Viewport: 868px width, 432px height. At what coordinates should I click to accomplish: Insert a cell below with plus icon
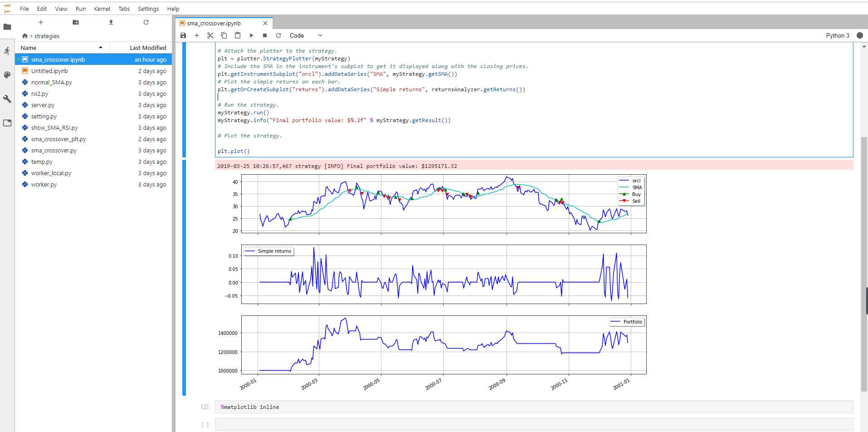(x=197, y=35)
